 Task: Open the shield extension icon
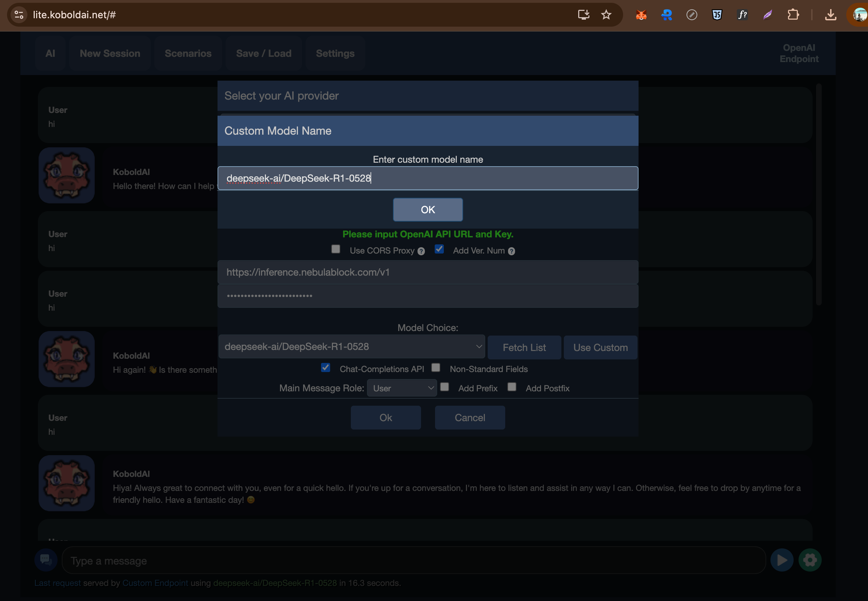coord(717,15)
